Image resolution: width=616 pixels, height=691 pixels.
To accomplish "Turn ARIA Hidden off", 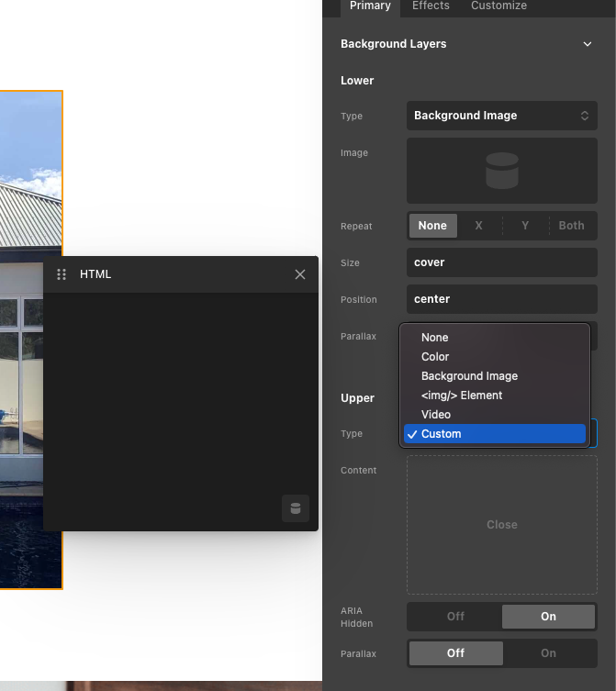I will point(455,617).
